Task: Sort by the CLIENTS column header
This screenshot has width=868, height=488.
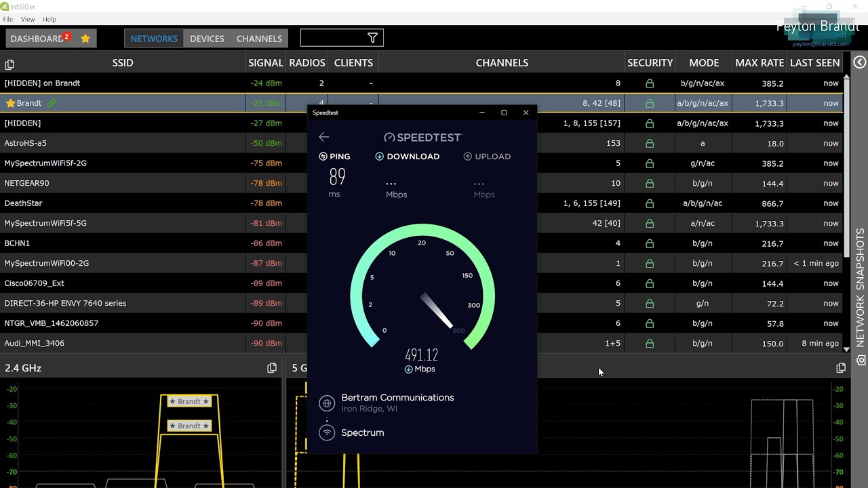Action: [353, 62]
